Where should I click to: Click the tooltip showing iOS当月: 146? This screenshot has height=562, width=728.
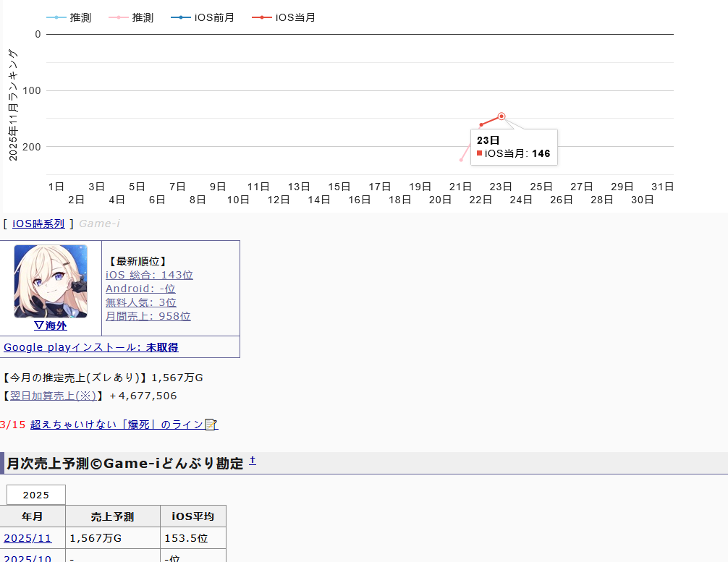[514, 147]
